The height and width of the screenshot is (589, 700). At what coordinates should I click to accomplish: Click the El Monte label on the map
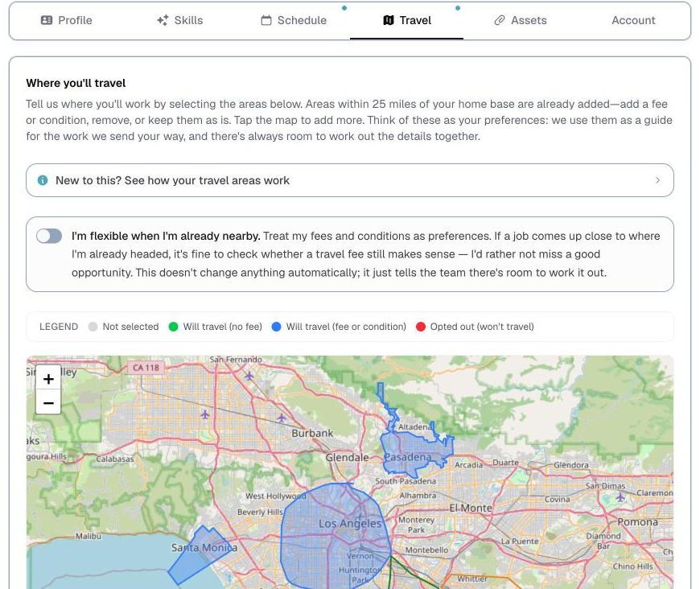471,509
